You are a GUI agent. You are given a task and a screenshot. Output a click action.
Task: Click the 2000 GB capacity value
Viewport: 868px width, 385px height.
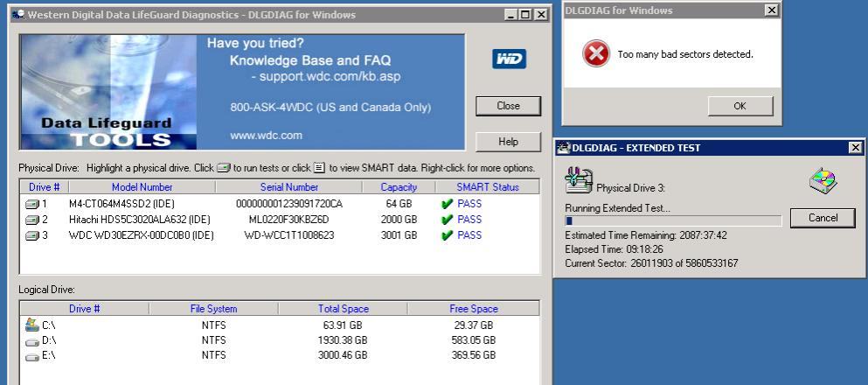(x=399, y=220)
